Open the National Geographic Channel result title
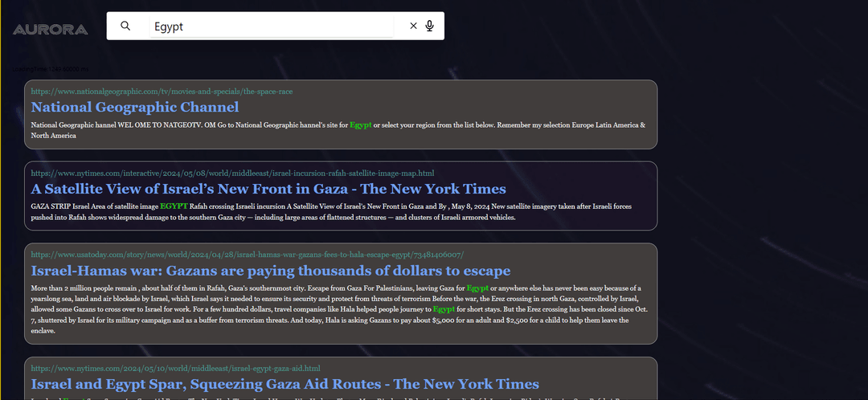Screen dimensions: 868x400 click(134, 107)
